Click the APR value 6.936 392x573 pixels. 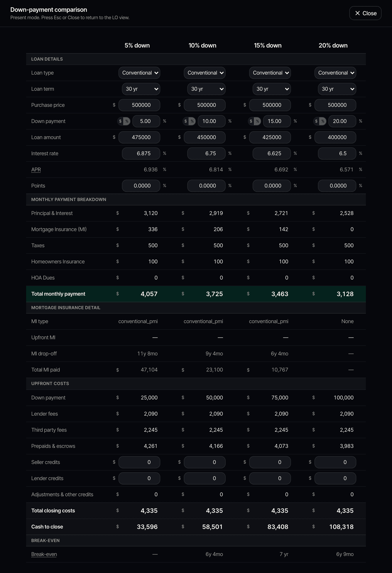(x=151, y=170)
